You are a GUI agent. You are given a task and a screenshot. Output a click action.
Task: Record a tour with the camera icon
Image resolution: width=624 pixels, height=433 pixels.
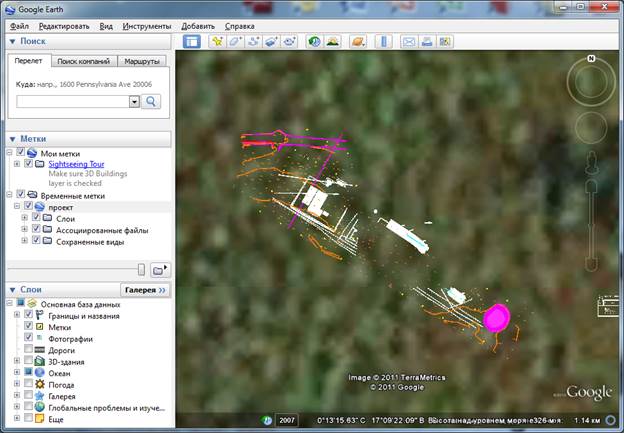coord(289,41)
